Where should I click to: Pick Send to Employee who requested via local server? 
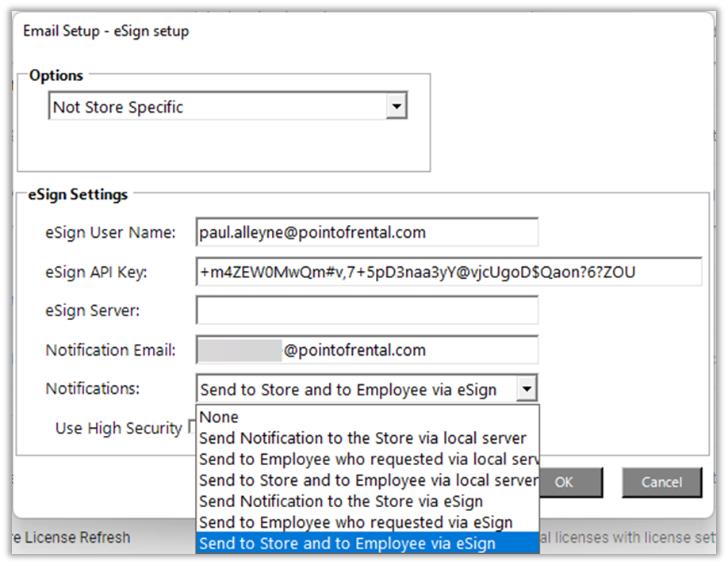click(x=368, y=460)
